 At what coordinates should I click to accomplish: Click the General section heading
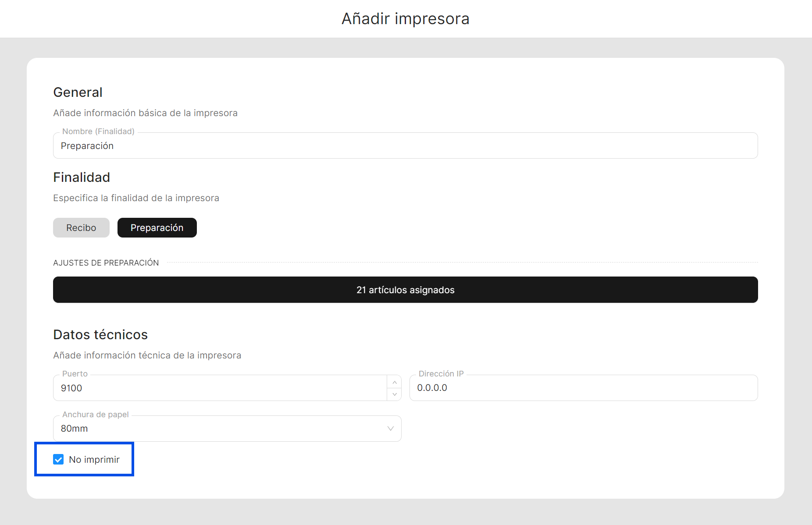click(78, 92)
